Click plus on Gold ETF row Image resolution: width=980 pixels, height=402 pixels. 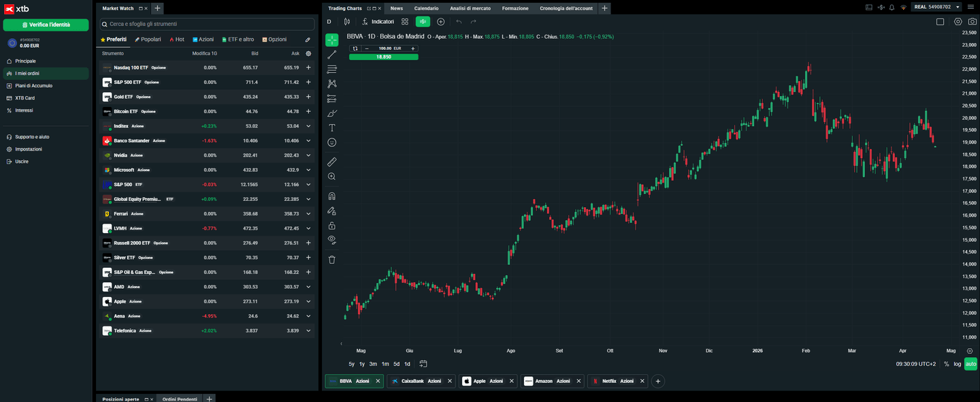[x=308, y=97]
